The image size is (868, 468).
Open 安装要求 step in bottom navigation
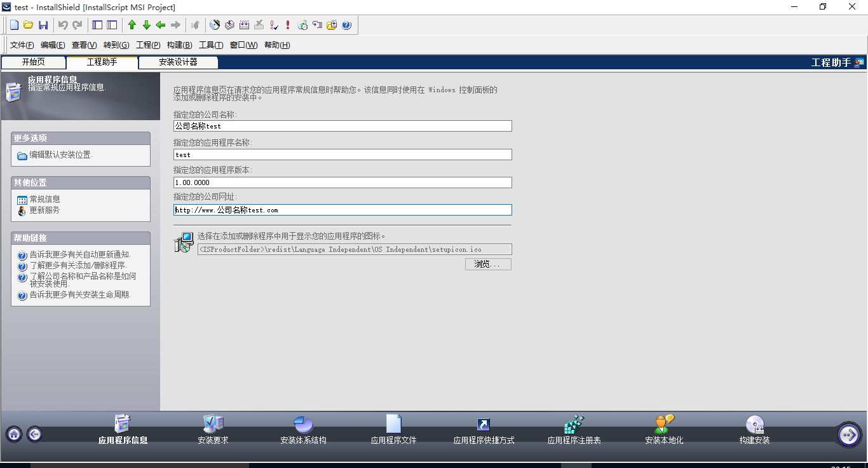(x=213, y=430)
